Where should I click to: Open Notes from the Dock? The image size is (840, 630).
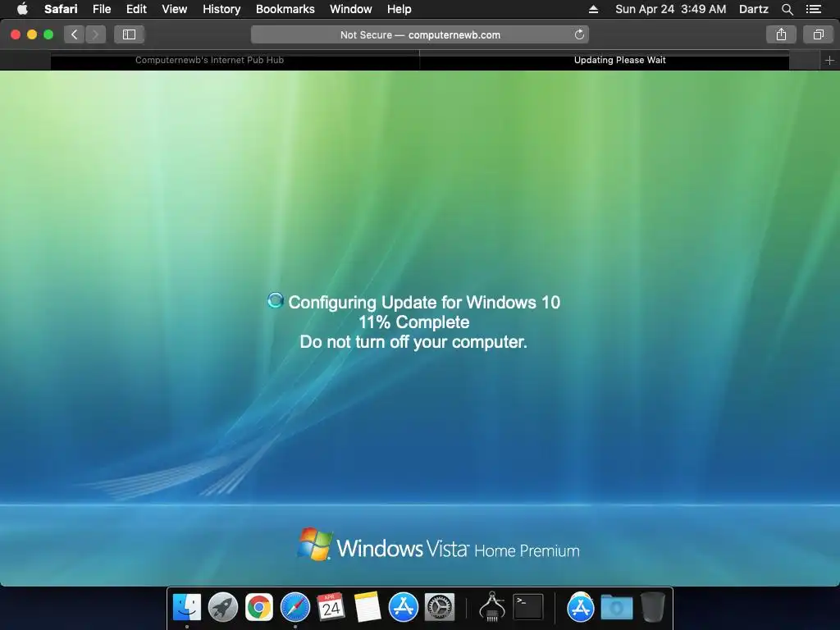[367, 608]
